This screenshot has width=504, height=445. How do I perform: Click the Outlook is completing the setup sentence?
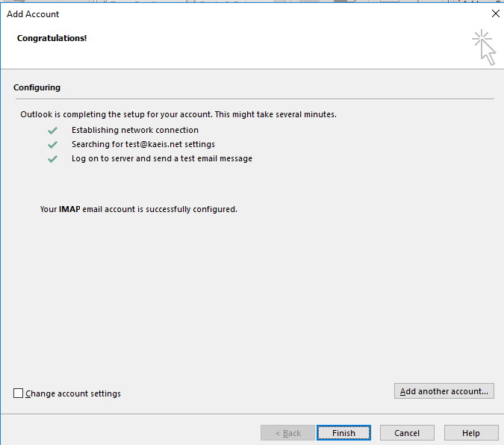pyautogui.click(x=178, y=115)
